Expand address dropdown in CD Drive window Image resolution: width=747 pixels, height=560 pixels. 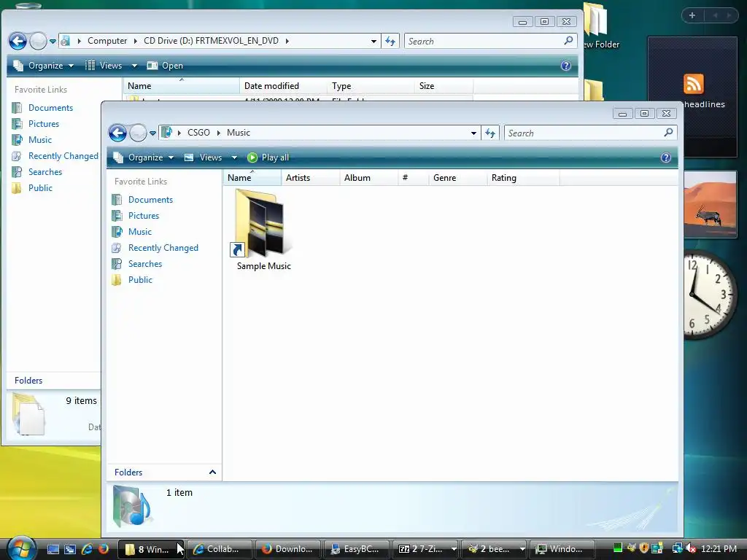click(374, 41)
